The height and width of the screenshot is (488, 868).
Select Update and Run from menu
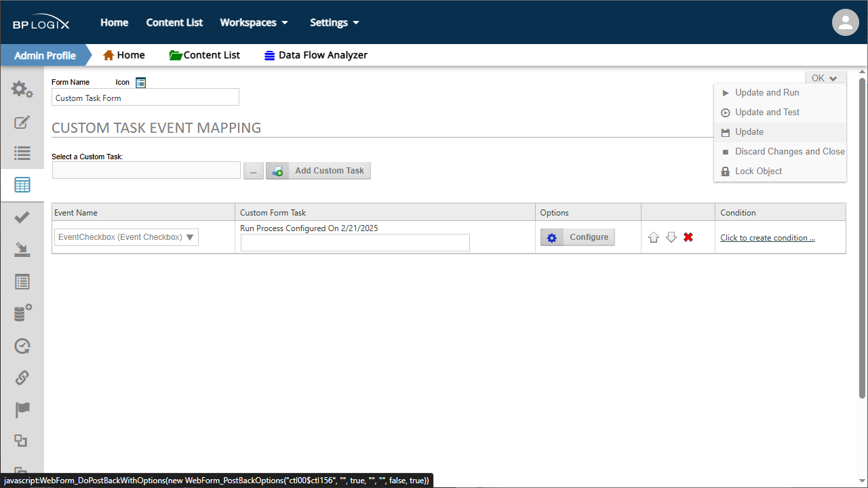click(x=780, y=93)
